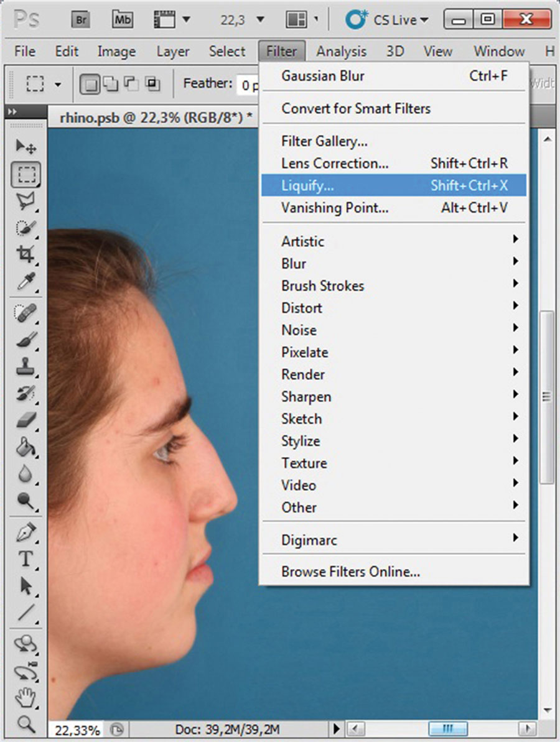Image resolution: width=560 pixels, height=742 pixels.
Task: Launch Adobe Bridge with the Br icon
Action: [81, 20]
